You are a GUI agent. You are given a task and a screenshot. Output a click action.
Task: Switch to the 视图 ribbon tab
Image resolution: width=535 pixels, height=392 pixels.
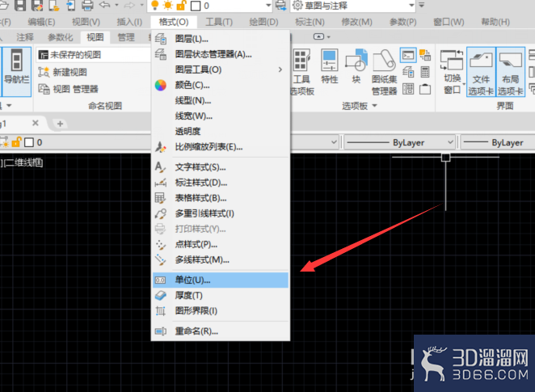95,37
